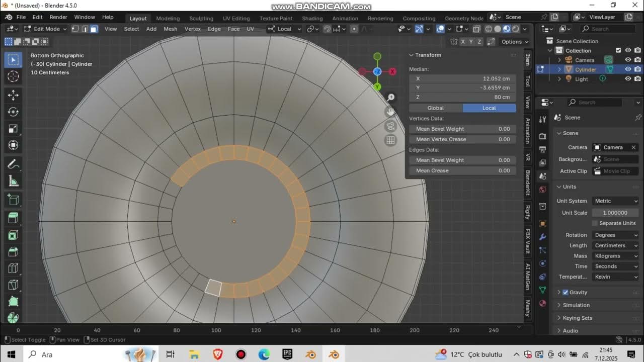Viewport: 644px width, 362px height.
Task: Select the Measure tool
Action: coord(14,180)
